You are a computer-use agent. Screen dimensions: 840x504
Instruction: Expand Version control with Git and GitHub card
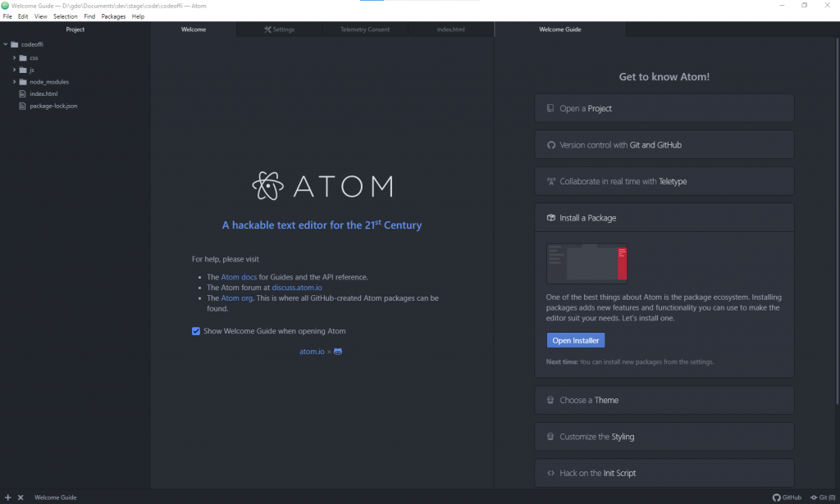pos(664,145)
